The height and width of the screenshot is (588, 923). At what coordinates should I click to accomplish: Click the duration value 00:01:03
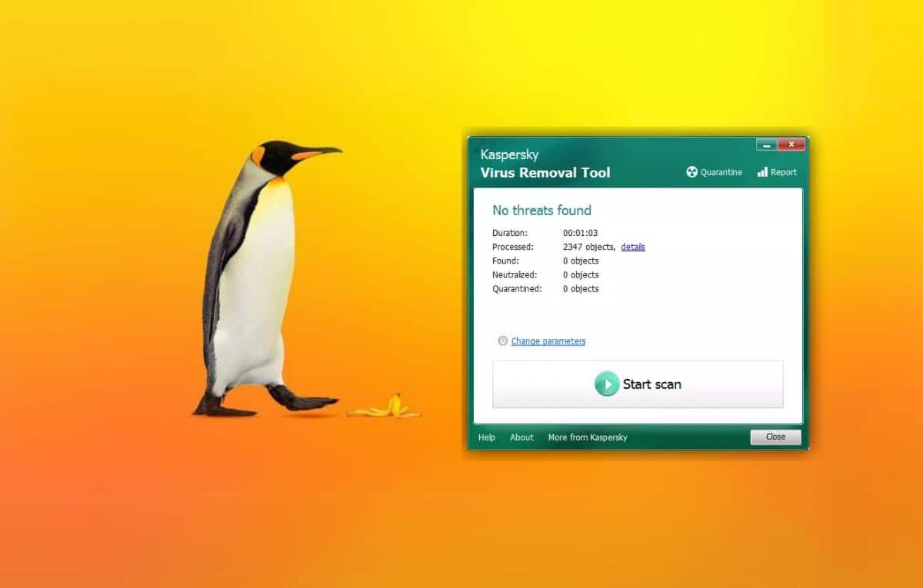tap(581, 232)
